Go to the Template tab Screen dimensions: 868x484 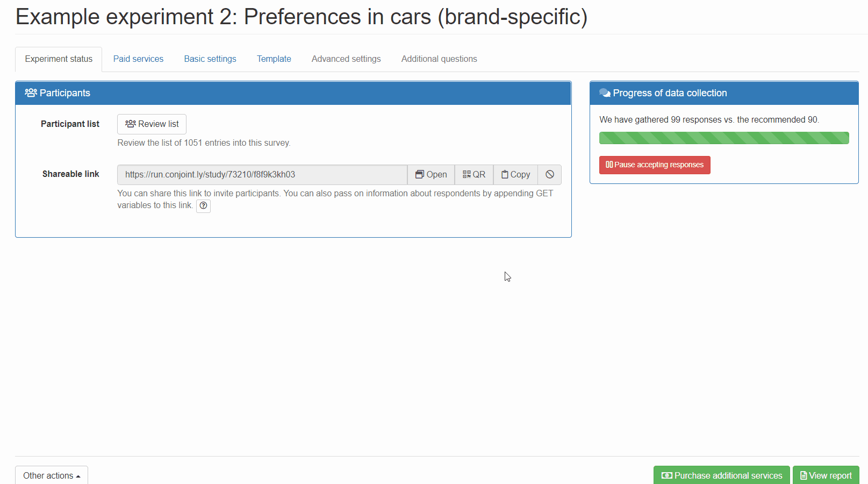[x=274, y=59]
